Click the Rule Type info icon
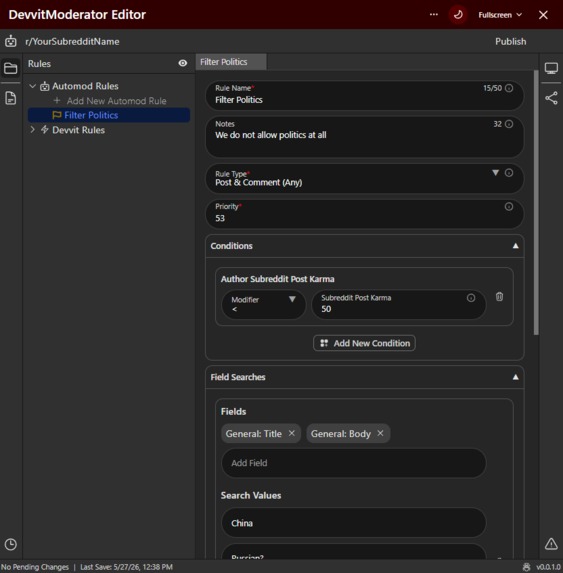The height and width of the screenshot is (573, 563). [509, 172]
